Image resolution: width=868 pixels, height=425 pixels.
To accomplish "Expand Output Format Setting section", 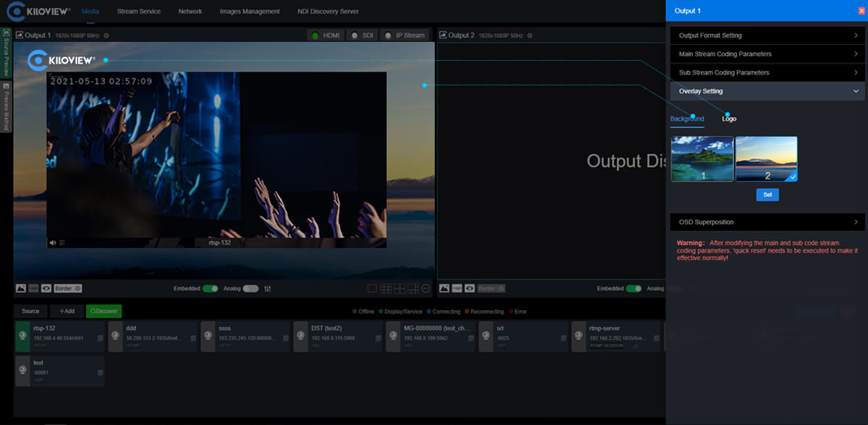I will pyautogui.click(x=765, y=35).
